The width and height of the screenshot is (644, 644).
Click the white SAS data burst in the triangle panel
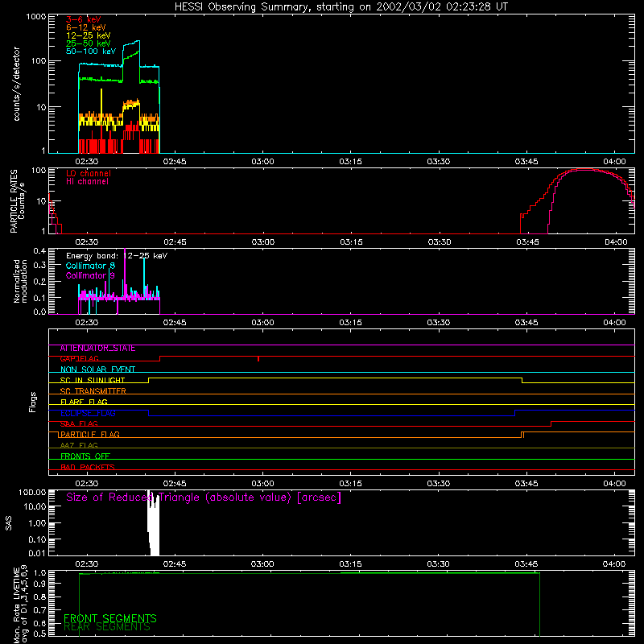pos(154,523)
